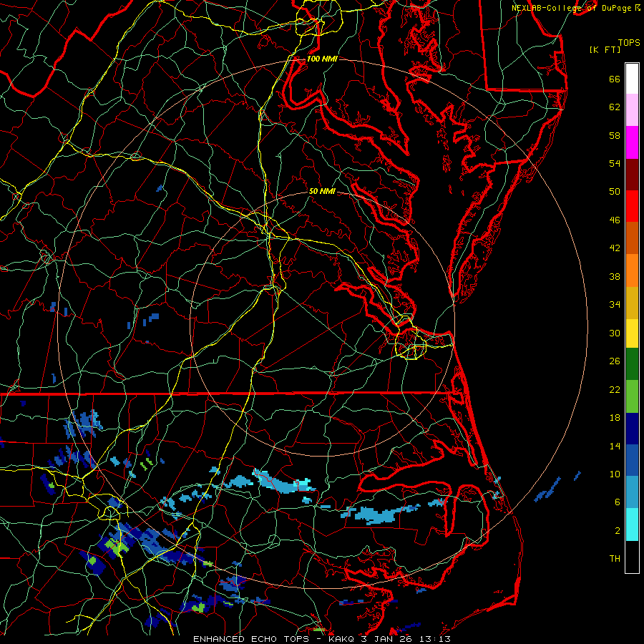Click the 38 label on the legend scale
Viewport: 644px width, 644px height.
pyautogui.click(x=615, y=277)
